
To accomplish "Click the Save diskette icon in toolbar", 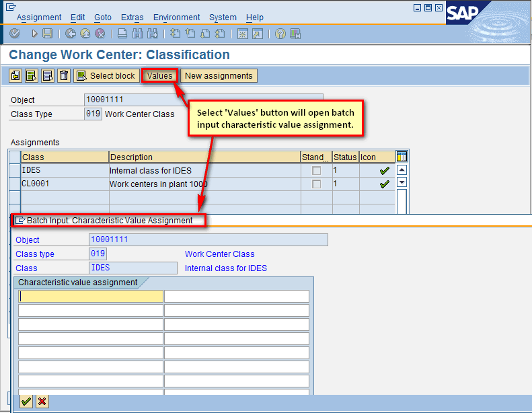I will click(x=47, y=34).
